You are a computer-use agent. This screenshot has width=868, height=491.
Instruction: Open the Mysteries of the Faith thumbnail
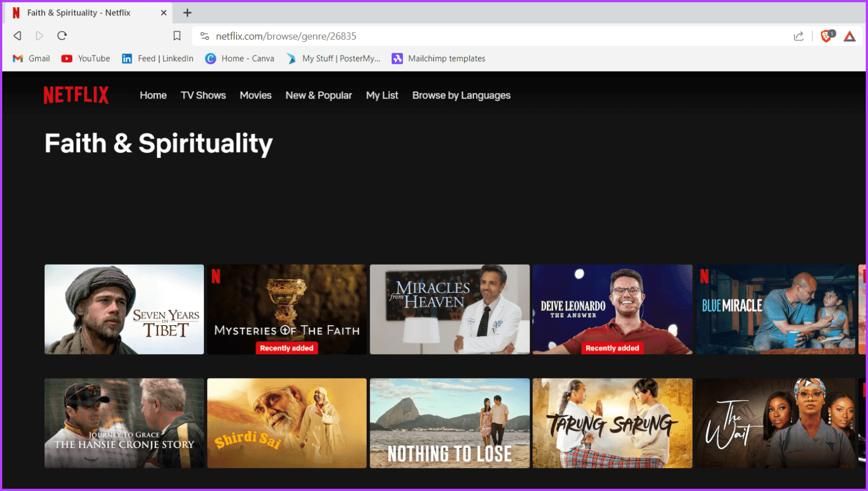click(287, 309)
